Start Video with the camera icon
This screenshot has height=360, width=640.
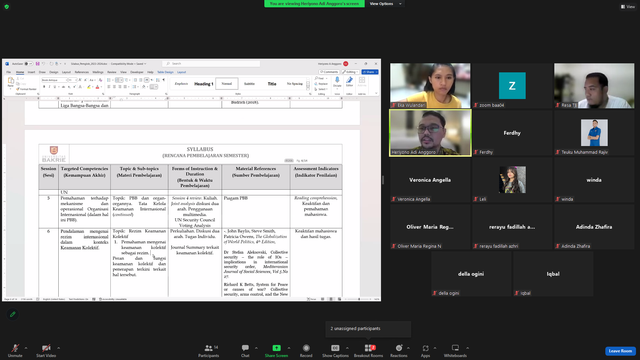click(x=46, y=350)
